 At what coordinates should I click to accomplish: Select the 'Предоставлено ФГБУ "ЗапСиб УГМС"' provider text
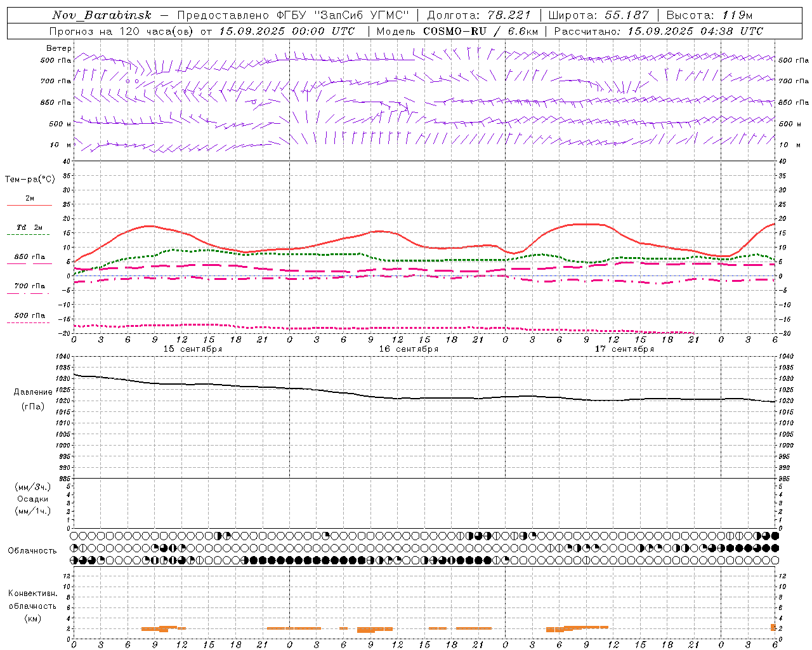(293, 15)
